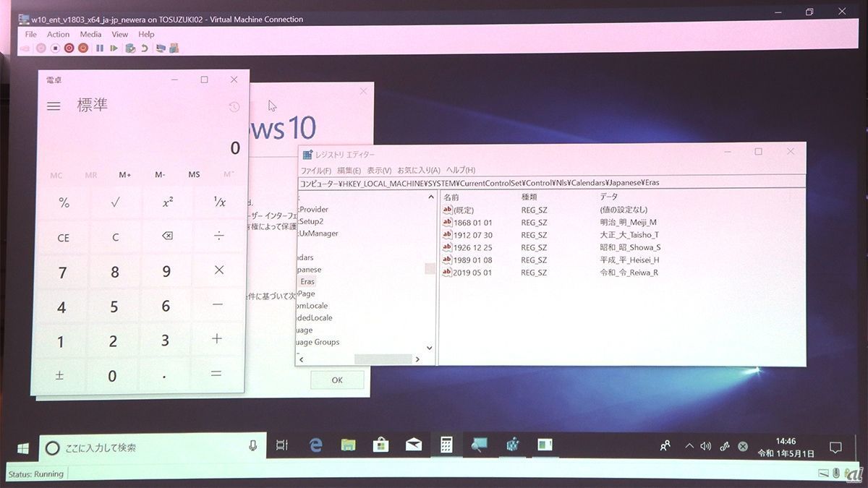Open the Action Center notification icon
This screenshot has height=488, width=868.
(x=835, y=448)
